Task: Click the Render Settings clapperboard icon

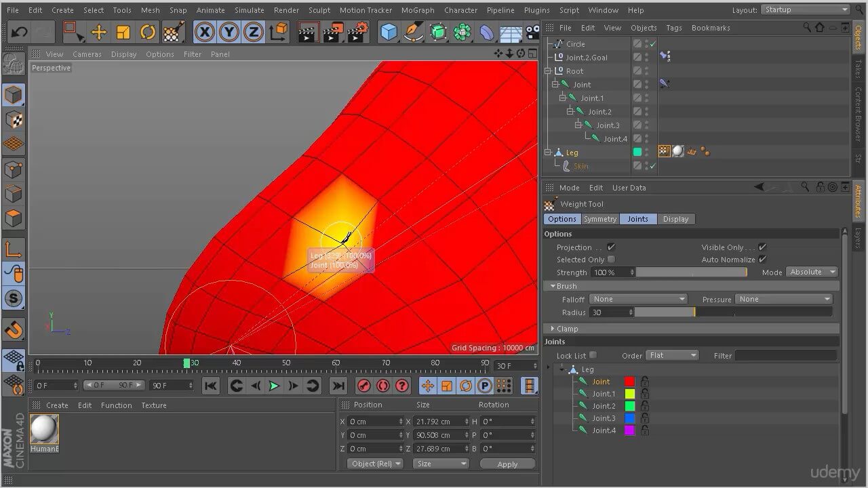Action: tap(357, 32)
